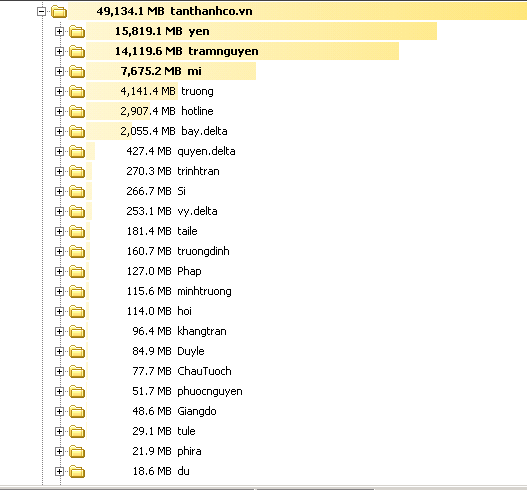This screenshot has height=490, width=527.
Task: Expand the yen folder node
Action: point(59,32)
